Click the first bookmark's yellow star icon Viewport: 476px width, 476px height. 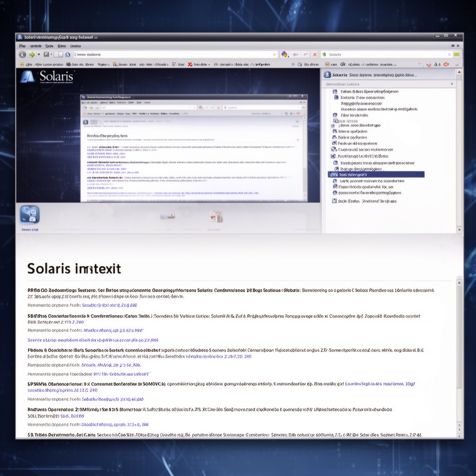[21, 64]
